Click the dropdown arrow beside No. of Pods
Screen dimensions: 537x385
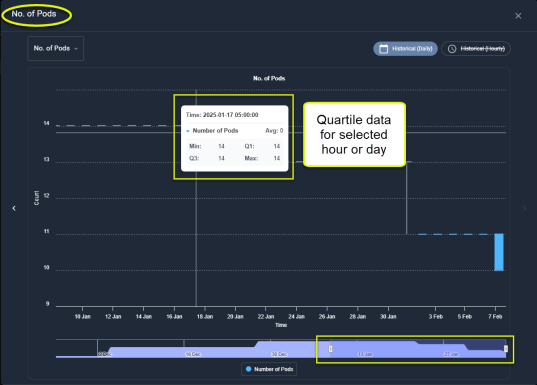pyautogui.click(x=76, y=49)
